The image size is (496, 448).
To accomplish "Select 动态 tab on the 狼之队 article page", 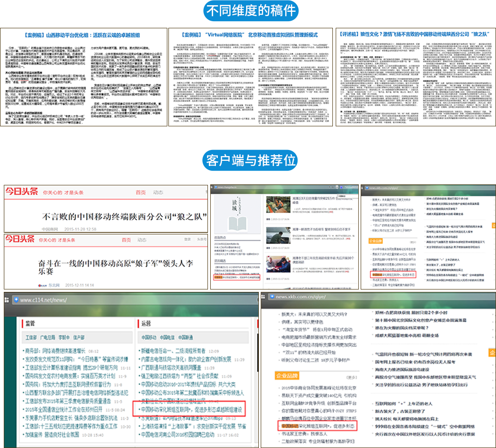I will [x=158, y=192].
